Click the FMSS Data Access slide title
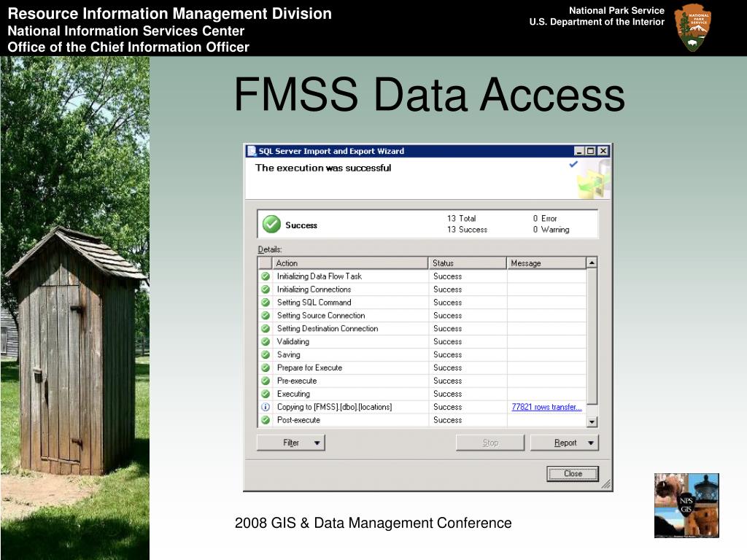The image size is (747, 560). pyautogui.click(x=429, y=94)
